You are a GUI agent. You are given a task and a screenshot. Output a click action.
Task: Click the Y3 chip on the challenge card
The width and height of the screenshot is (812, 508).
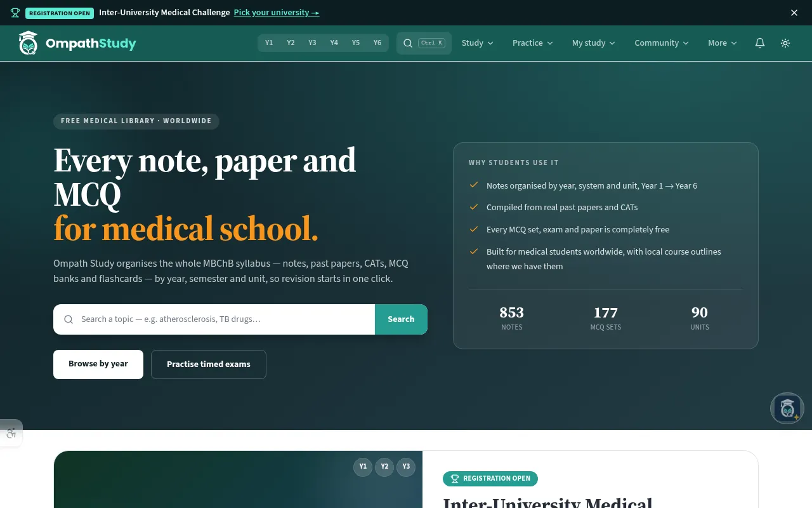[x=406, y=467]
